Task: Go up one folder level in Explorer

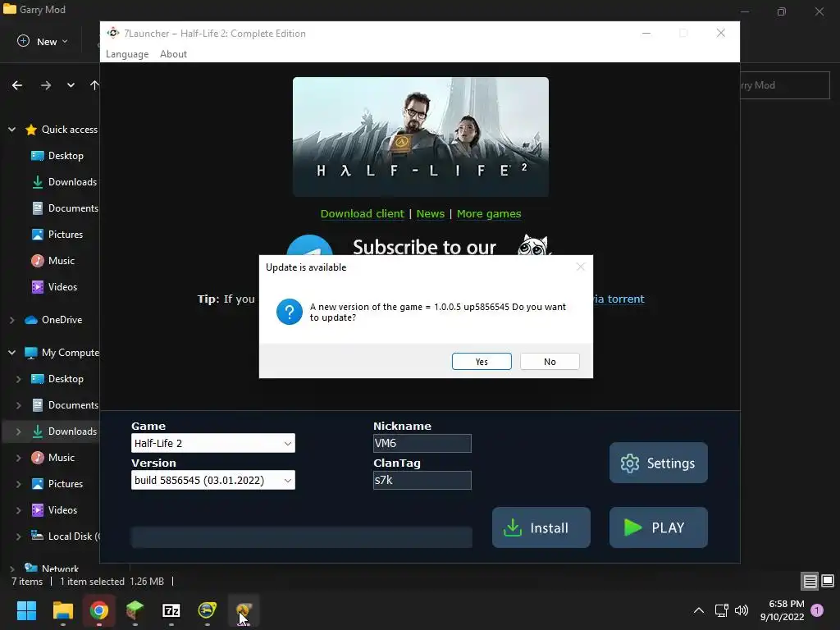Action: (95, 85)
